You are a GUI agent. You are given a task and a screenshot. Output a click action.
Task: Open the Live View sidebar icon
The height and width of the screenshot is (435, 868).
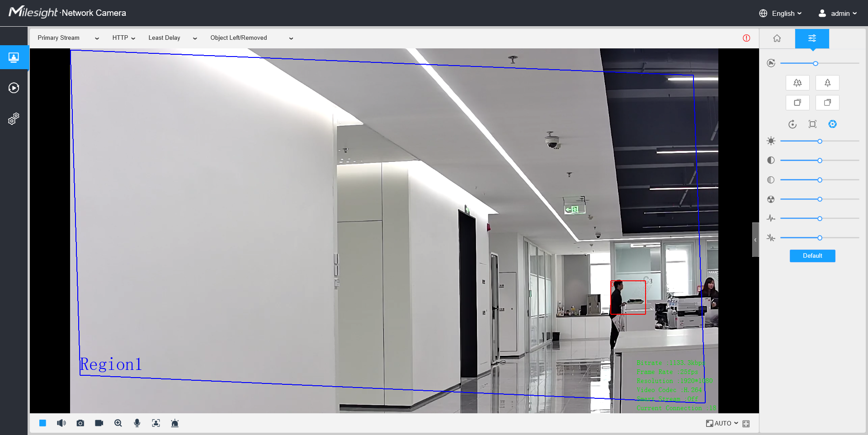[14, 57]
